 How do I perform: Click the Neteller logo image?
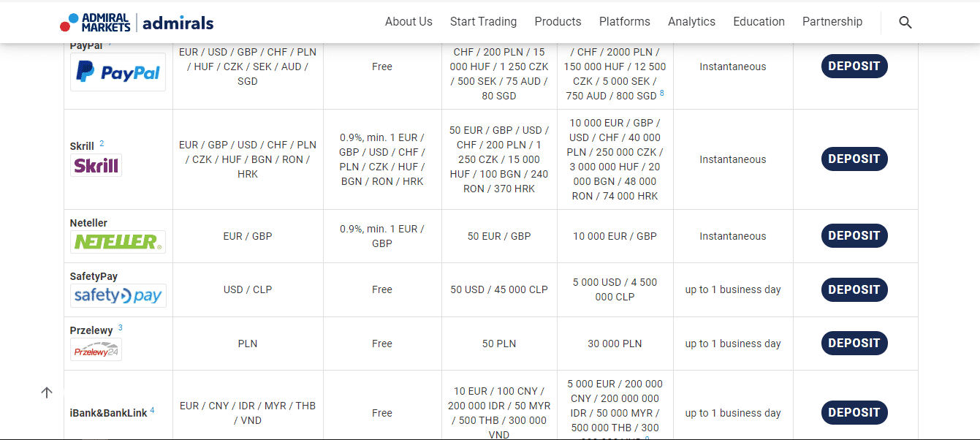pyautogui.click(x=118, y=242)
